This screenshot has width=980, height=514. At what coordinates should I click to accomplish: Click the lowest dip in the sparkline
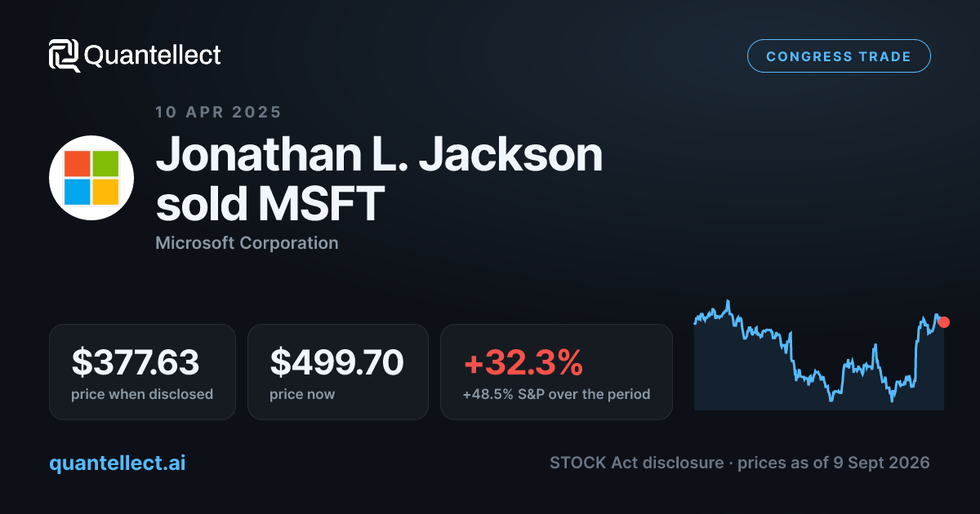pyautogui.click(x=892, y=400)
